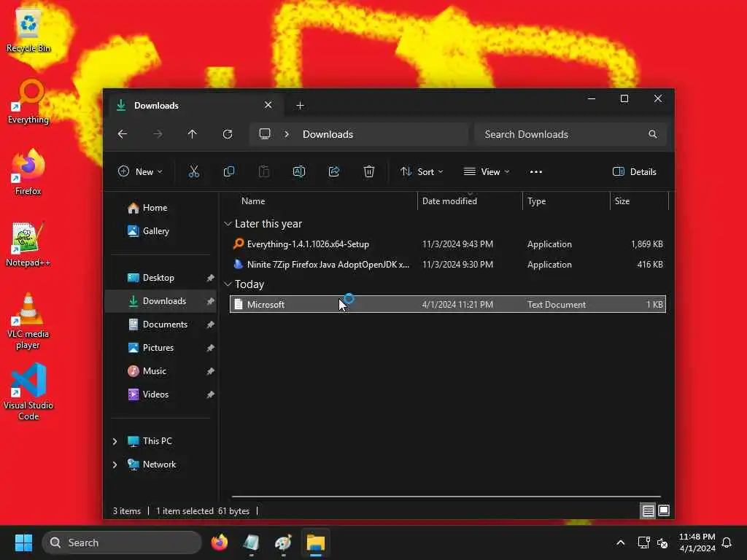This screenshot has width=747, height=560.
Task: Select the Visual Studio Code shortcut
Action: tap(28, 392)
